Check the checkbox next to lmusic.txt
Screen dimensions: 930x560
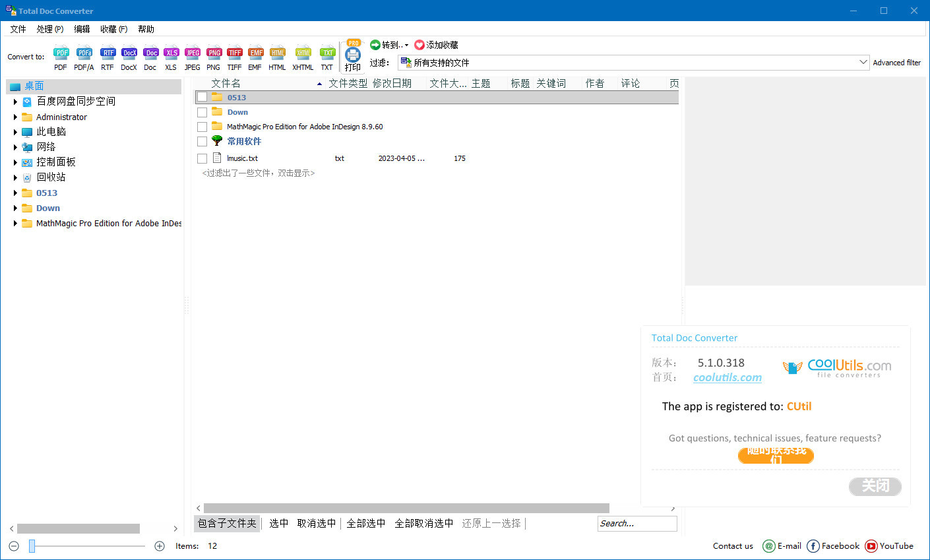(x=202, y=158)
